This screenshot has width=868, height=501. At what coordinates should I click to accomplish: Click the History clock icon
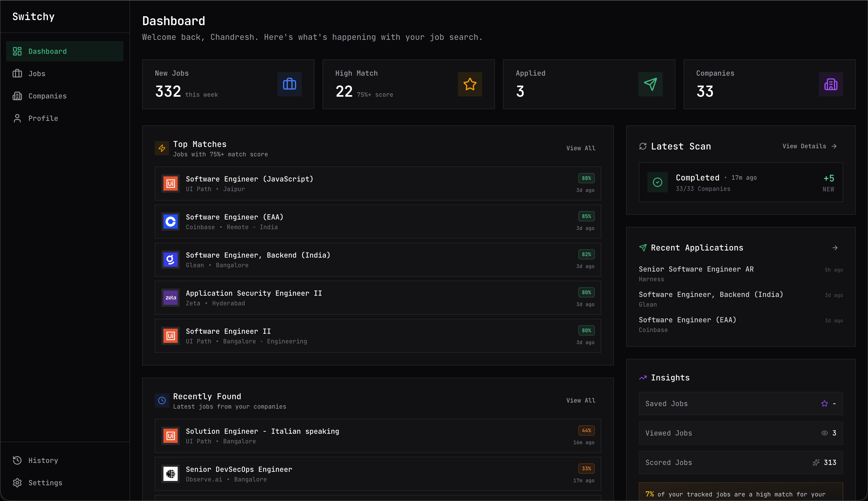[17, 460]
